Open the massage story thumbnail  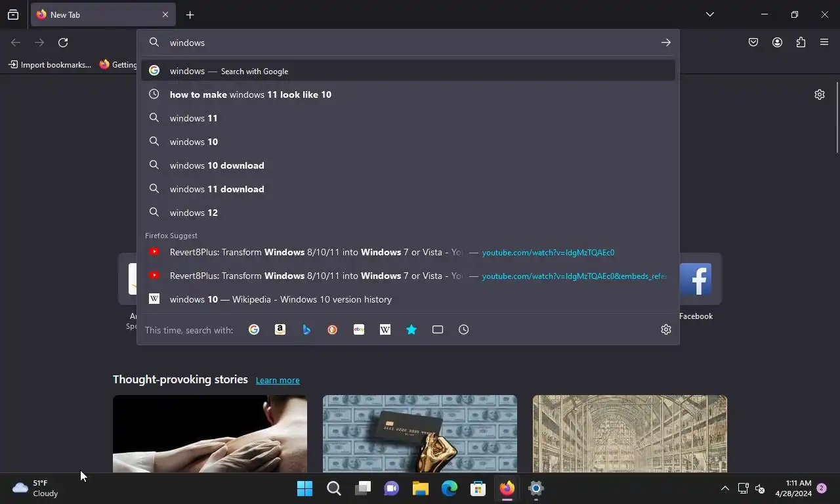tap(210, 434)
